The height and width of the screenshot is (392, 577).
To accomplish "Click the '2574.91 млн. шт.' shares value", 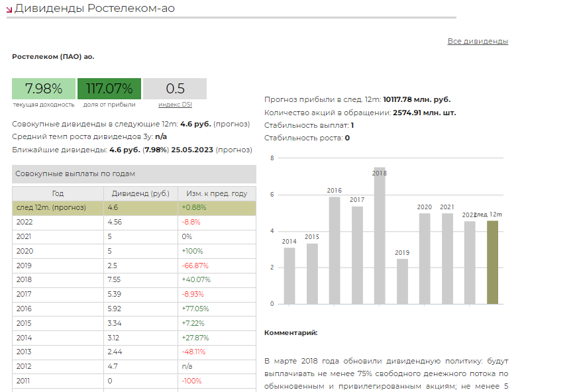I will click(x=424, y=113).
